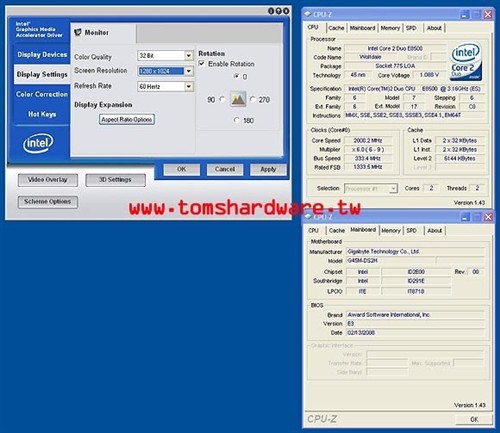
Task: Select the 90 degree rotation radio button
Action: [222, 99]
